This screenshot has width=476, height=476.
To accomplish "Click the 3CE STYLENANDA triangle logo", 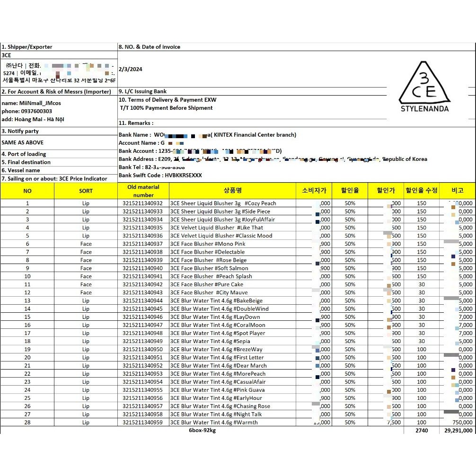I will [x=424, y=87].
